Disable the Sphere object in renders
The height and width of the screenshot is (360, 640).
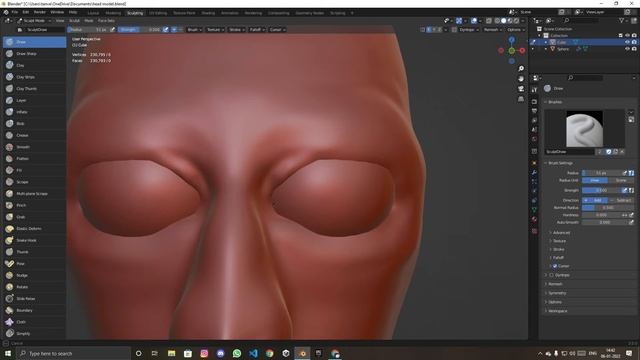coord(634,49)
